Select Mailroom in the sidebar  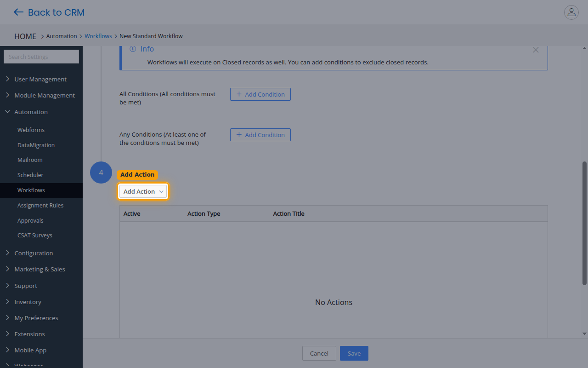coord(30,160)
